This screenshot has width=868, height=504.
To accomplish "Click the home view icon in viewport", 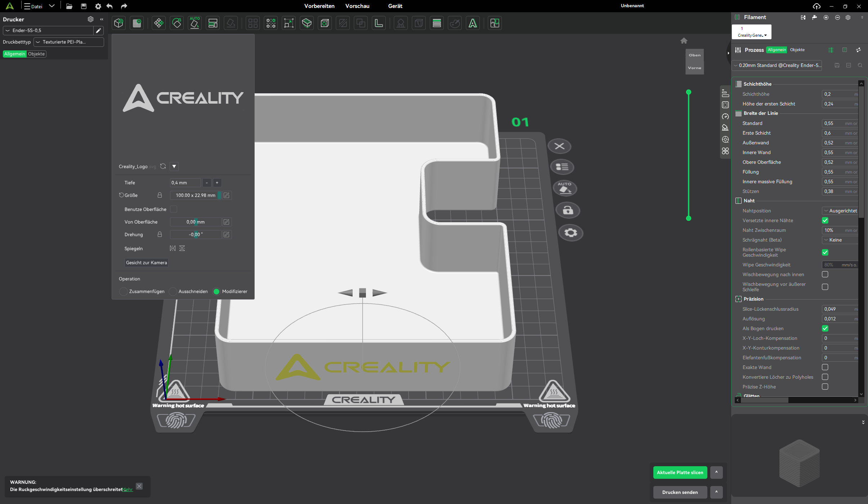I will click(x=684, y=41).
